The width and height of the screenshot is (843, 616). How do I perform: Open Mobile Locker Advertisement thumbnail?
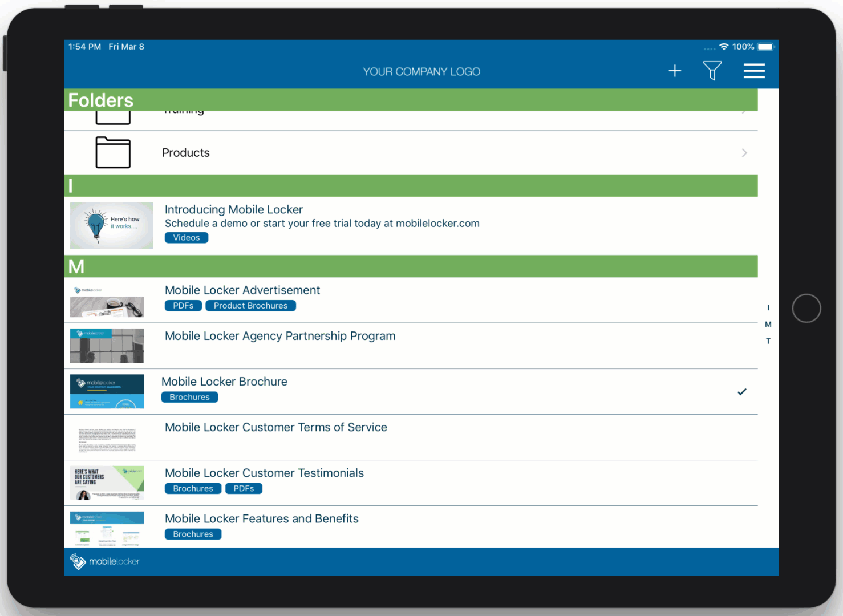(x=107, y=301)
